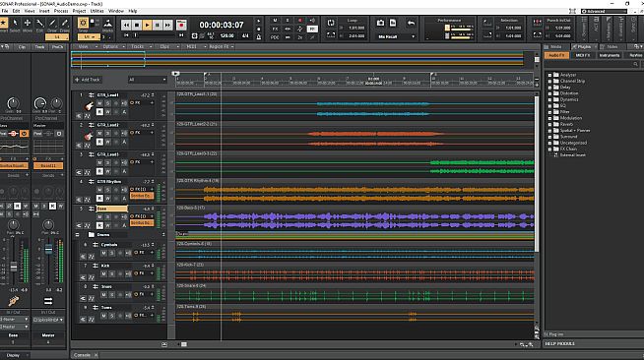Click the guitar icon on track 1
The image size is (644, 360).
pos(89,107)
